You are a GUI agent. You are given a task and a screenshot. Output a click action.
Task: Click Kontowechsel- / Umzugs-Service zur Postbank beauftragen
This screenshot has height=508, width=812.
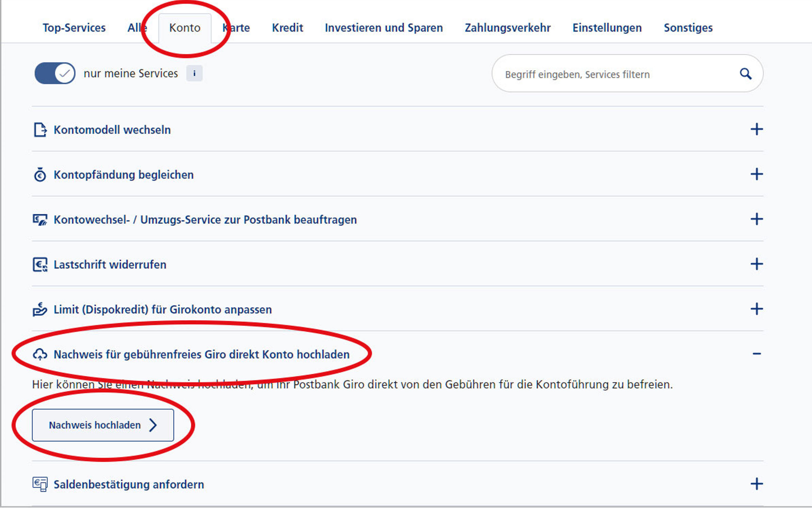[205, 220]
